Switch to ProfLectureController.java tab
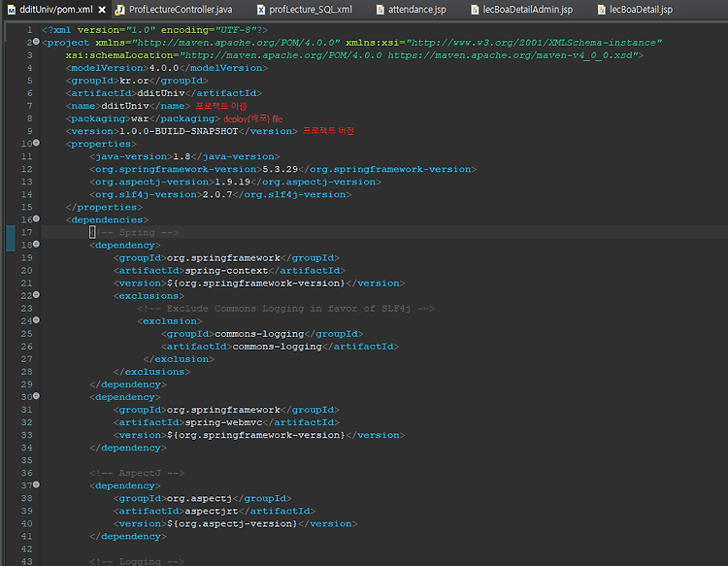The height and width of the screenshot is (566, 728). [x=181, y=10]
